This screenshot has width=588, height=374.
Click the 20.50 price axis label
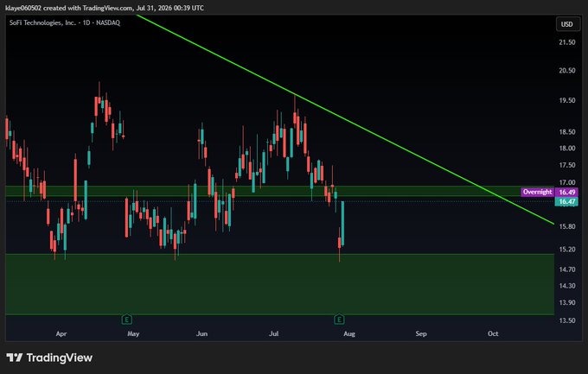[x=566, y=71]
